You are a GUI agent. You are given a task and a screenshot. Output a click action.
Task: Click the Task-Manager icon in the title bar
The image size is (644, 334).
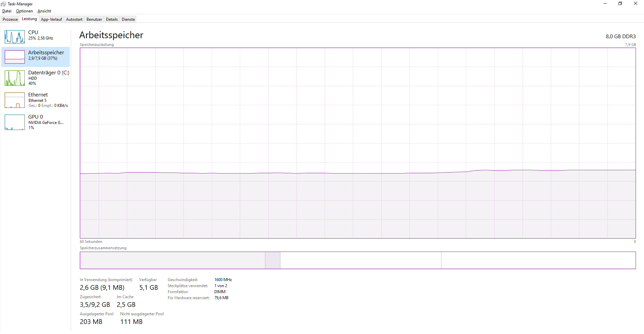click(x=3, y=4)
